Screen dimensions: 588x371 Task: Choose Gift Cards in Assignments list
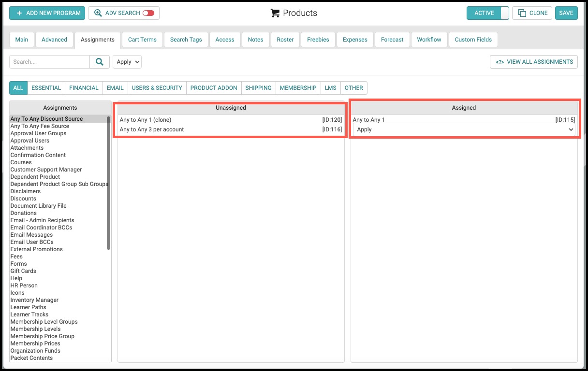pos(23,271)
